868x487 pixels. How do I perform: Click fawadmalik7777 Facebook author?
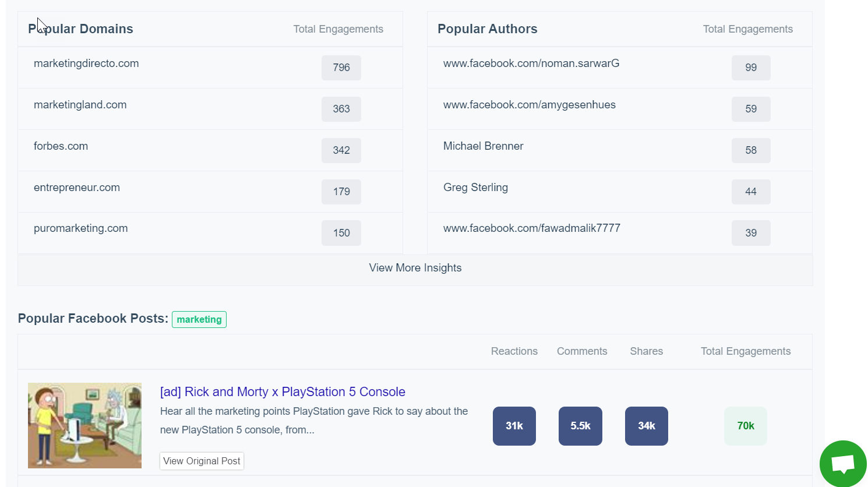532,228
